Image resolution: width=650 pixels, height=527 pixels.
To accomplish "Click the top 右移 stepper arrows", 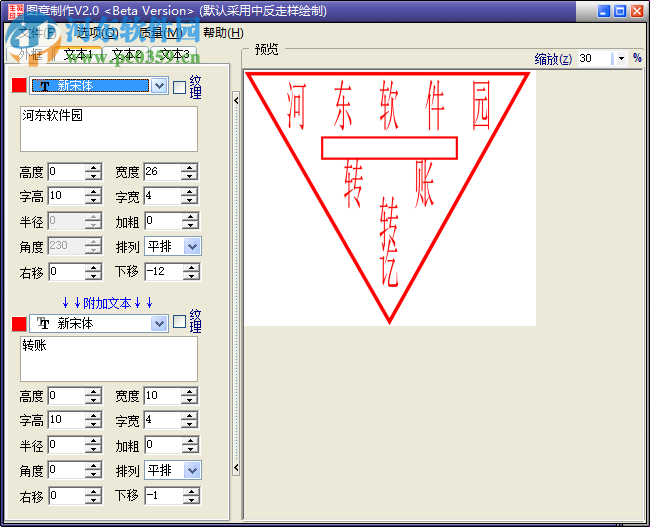I will coord(94,272).
